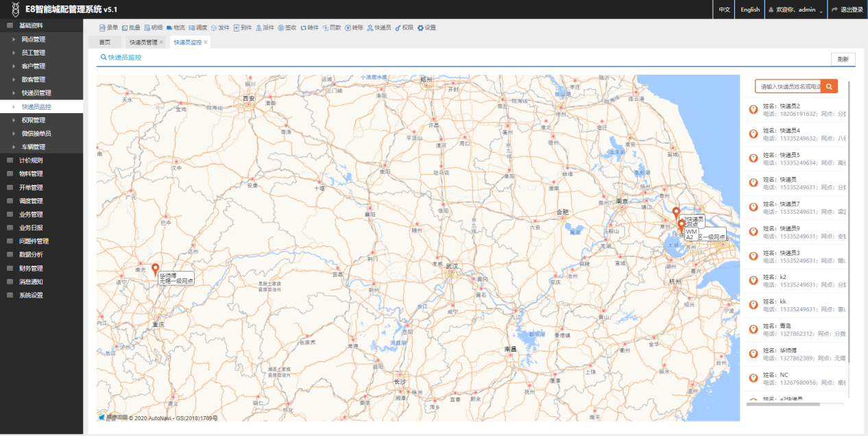Close the 快递员监控 tab

(206, 43)
